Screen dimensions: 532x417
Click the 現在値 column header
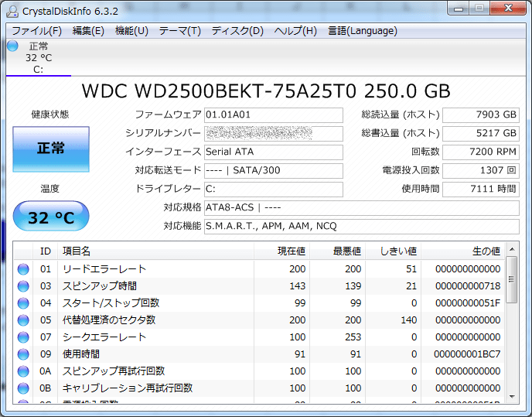(291, 251)
